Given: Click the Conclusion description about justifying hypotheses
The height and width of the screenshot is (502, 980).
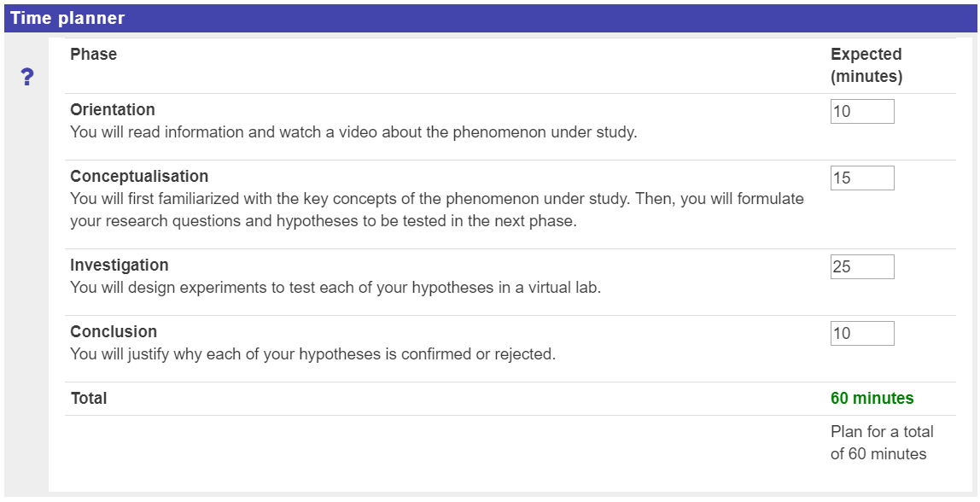Looking at the screenshot, I should 312,354.
